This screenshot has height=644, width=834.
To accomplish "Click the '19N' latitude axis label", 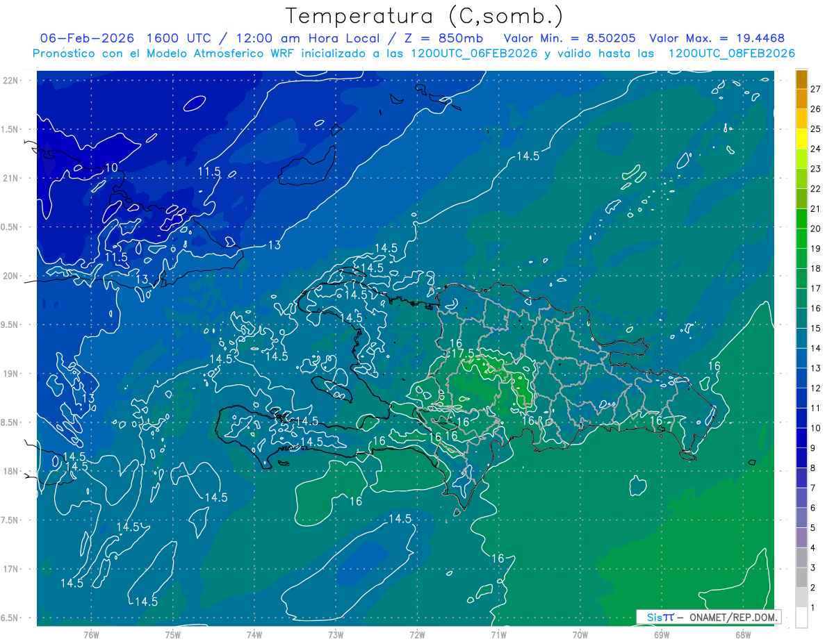I will pos(11,373).
